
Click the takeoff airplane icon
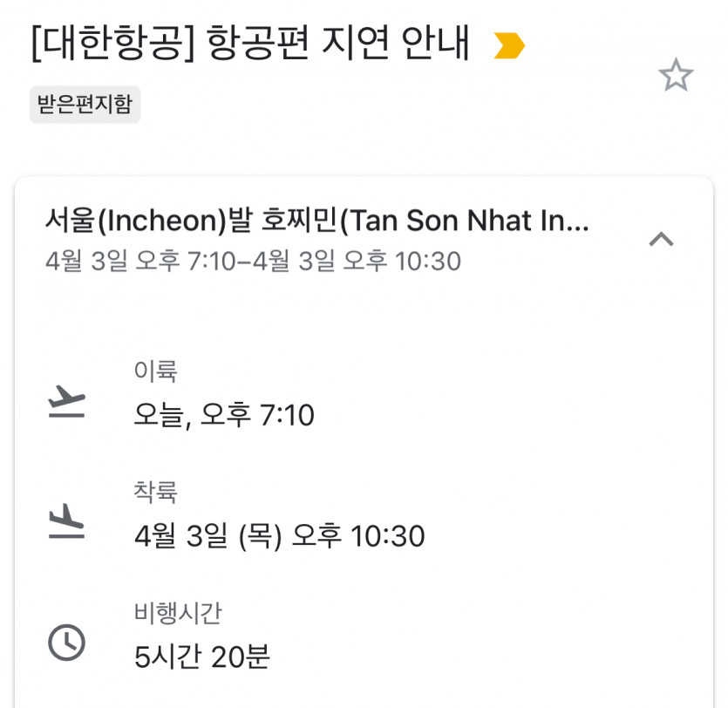coord(66,403)
